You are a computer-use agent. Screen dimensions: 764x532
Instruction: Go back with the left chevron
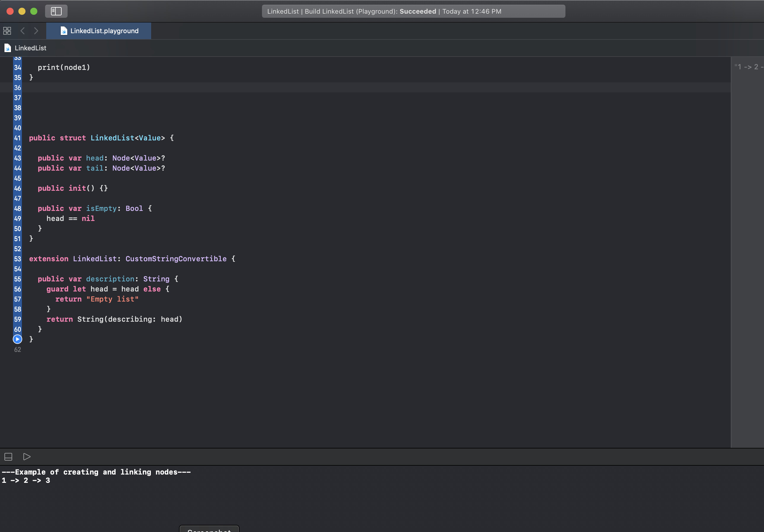pos(23,31)
